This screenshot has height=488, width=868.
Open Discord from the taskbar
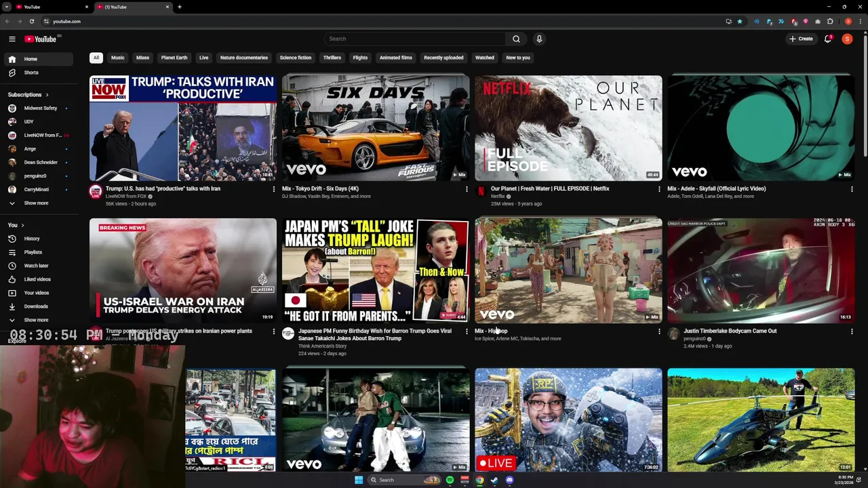click(x=509, y=480)
